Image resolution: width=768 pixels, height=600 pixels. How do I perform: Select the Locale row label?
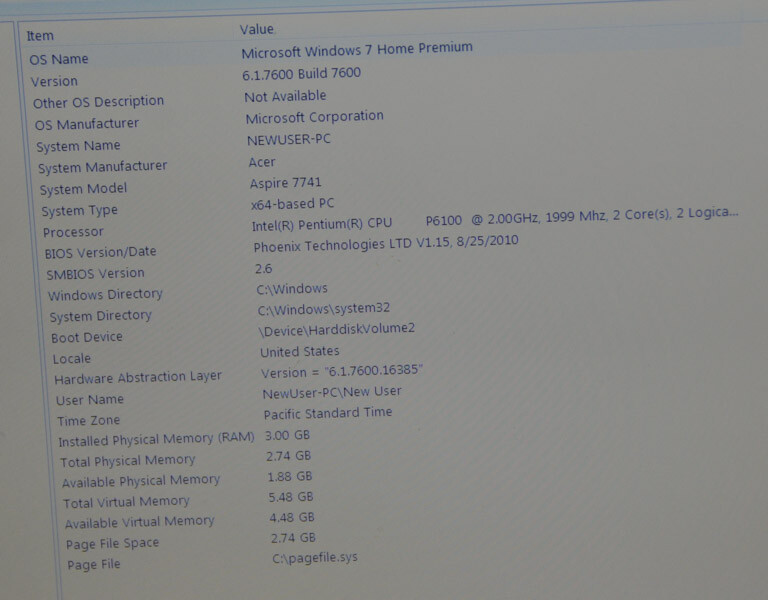(x=72, y=359)
